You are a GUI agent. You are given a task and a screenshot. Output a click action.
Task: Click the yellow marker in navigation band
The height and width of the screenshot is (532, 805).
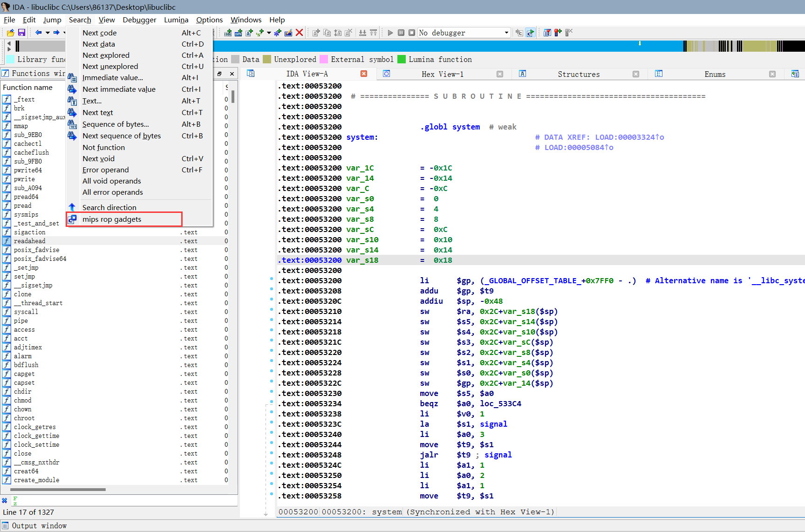(x=640, y=43)
